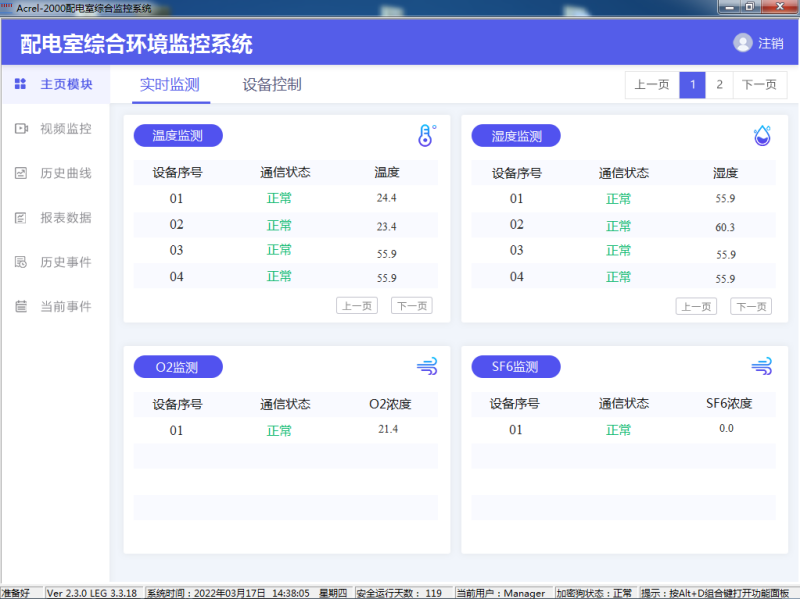The height and width of the screenshot is (599, 800).
Task: Click 下一页 in the 温度监测 panel
Action: 411,306
